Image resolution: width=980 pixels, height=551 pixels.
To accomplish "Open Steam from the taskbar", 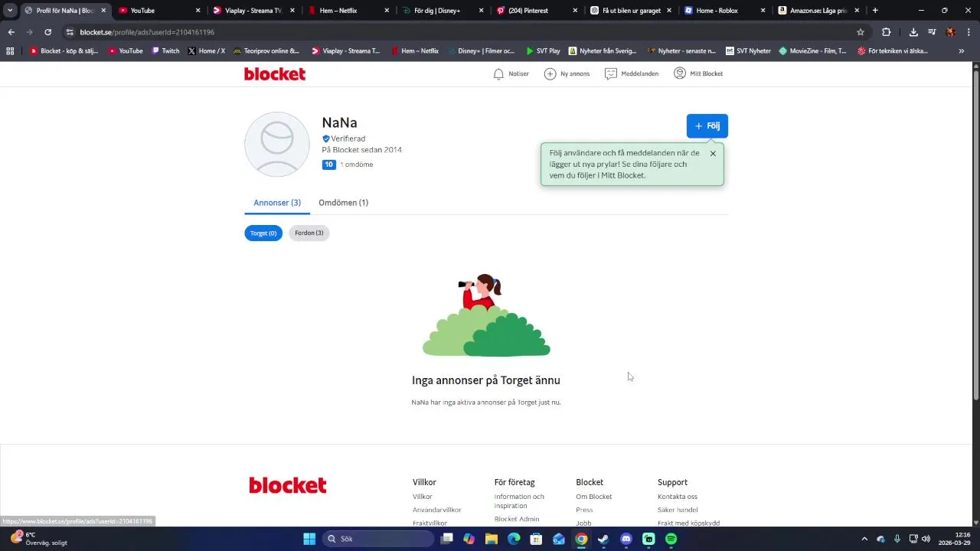I will tap(603, 539).
